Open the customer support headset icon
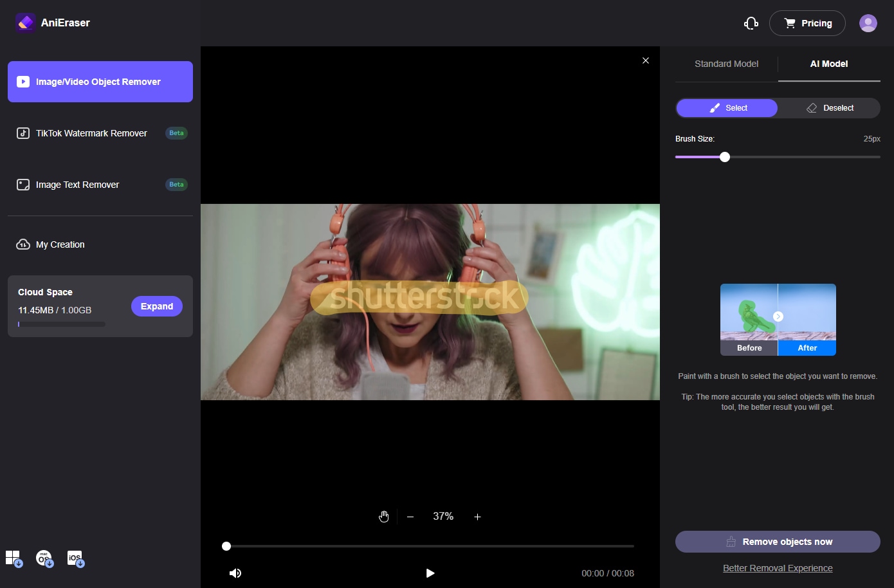 click(751, 23)
